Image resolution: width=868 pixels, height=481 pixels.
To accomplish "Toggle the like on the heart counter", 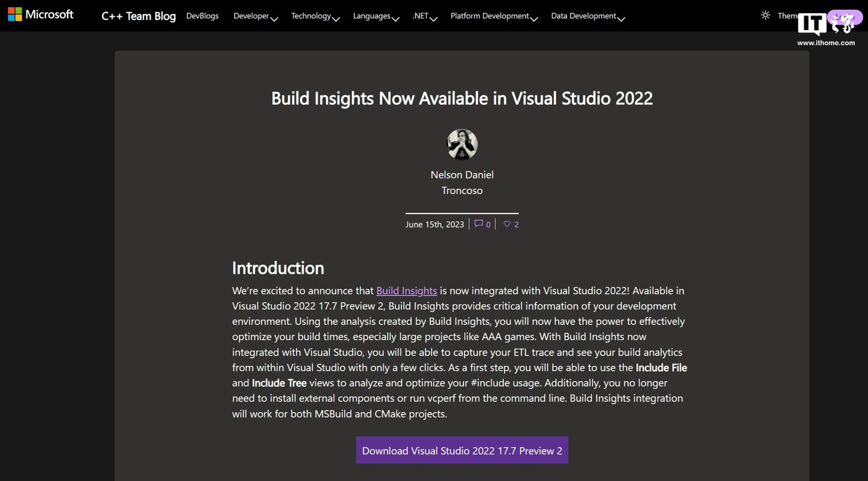I will [511, 224].
